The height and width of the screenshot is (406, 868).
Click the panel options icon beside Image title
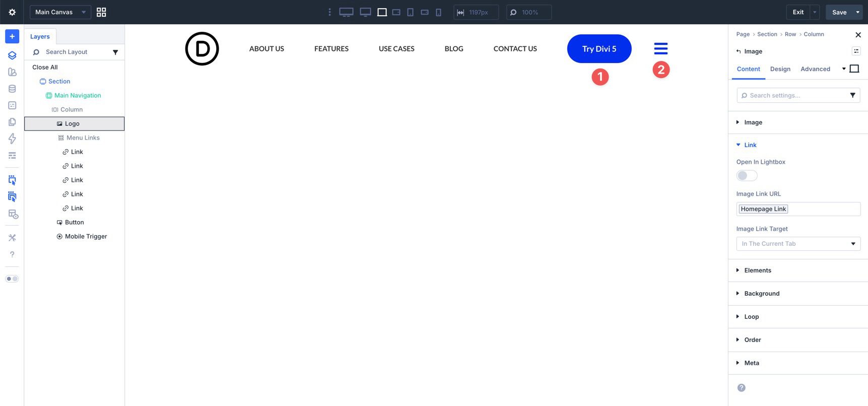[856, 51]
